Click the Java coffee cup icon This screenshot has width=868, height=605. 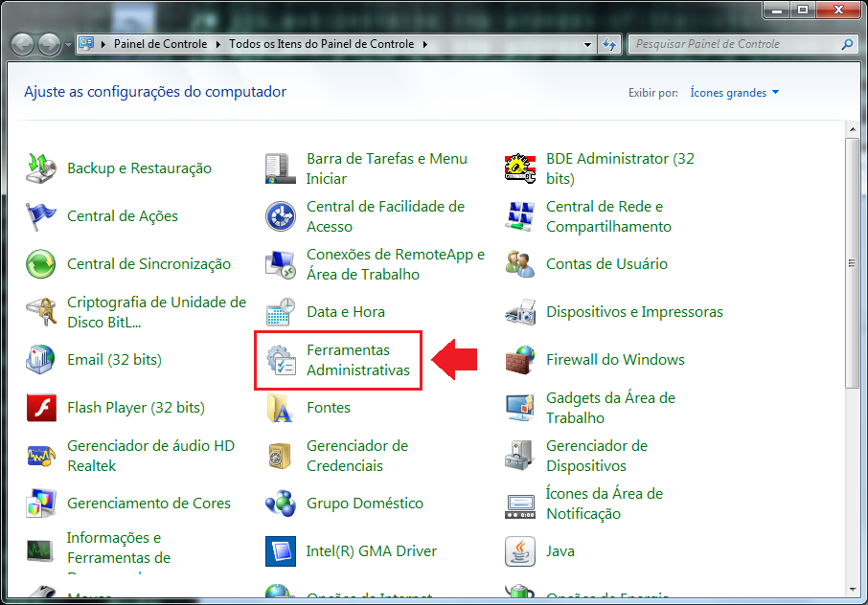click(x=520, y=551)
